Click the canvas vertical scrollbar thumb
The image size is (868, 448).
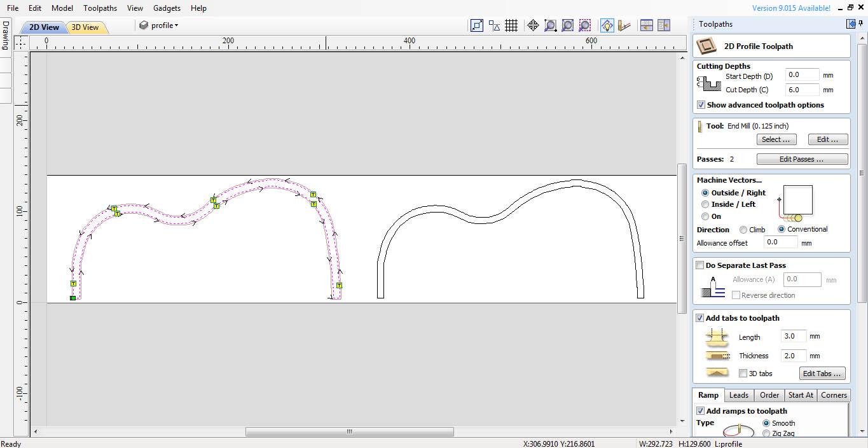682,239
